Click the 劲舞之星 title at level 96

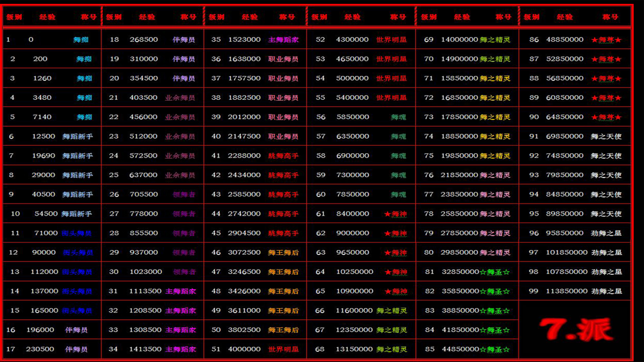(606, 233)
